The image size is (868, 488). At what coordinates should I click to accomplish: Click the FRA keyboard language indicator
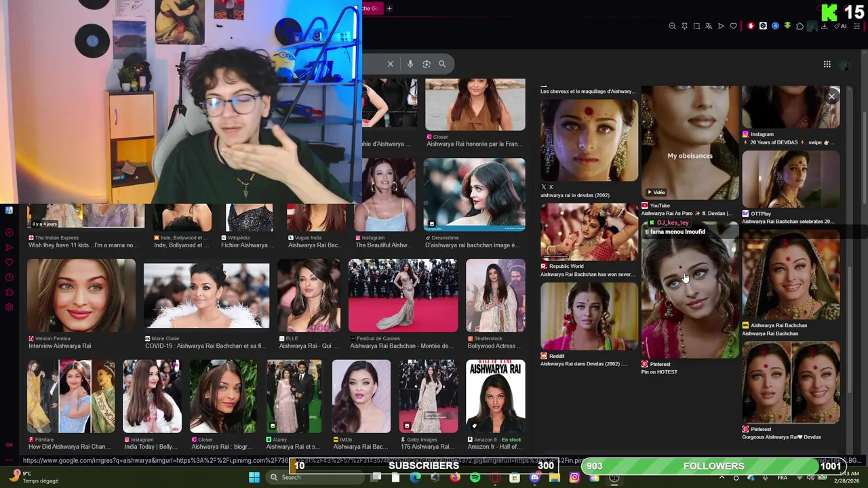click(783, 478)
